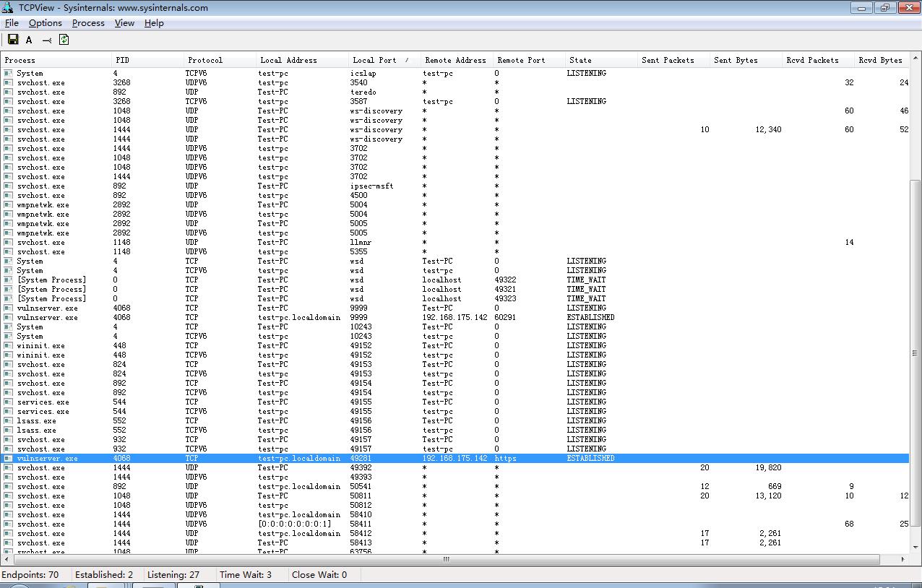This screenshot has height=588, width=922.
Task: Sort by the Process column header
Action: tap(56, 60)
